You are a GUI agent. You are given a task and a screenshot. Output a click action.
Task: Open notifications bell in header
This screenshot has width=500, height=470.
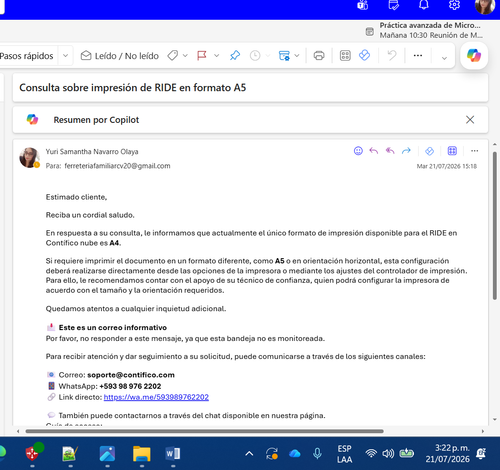(x=424, y=5)
